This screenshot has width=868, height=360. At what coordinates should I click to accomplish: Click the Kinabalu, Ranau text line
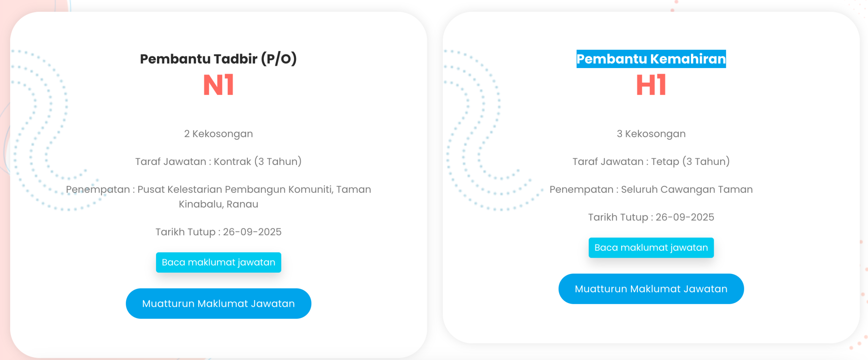pos(218,204)
